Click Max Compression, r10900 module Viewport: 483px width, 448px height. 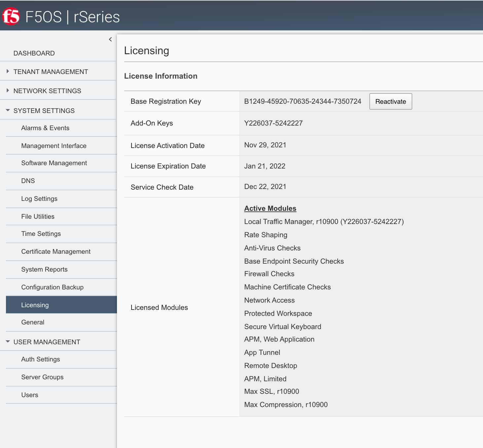point(286,405)
